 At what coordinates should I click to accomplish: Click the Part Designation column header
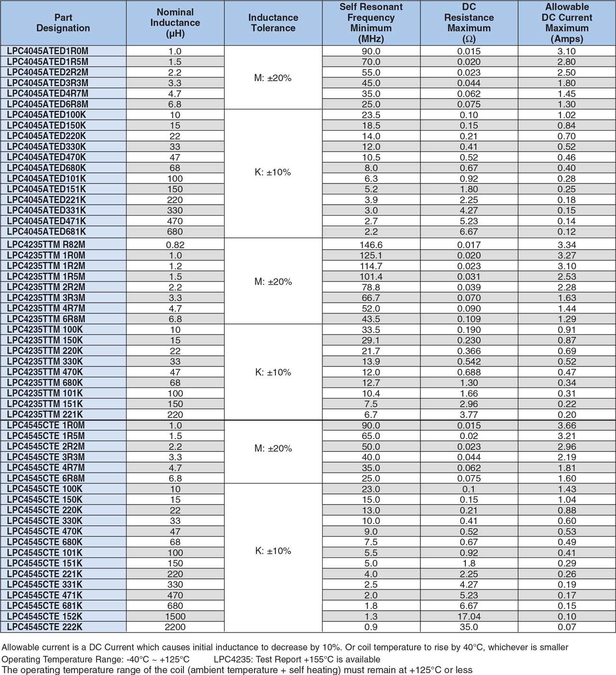[63, 23]
